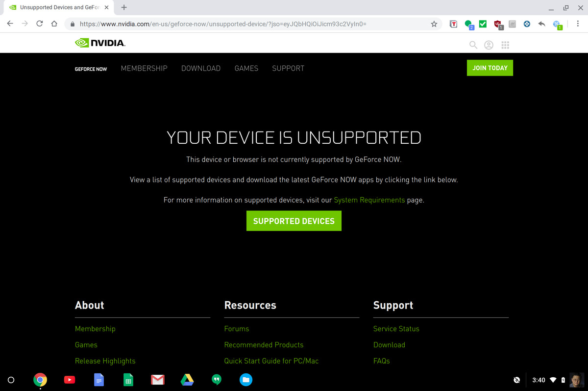Open the Download footer link under Support

click(389, 345)
